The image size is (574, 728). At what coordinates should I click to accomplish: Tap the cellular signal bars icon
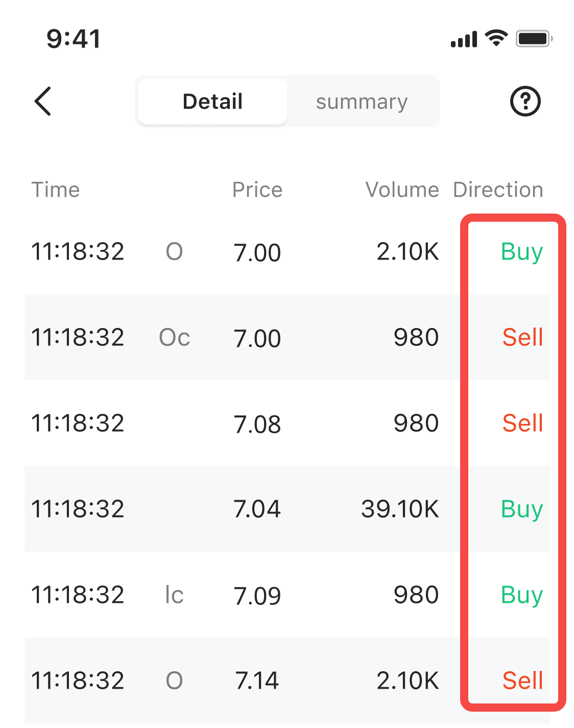(x=464, y=39)
